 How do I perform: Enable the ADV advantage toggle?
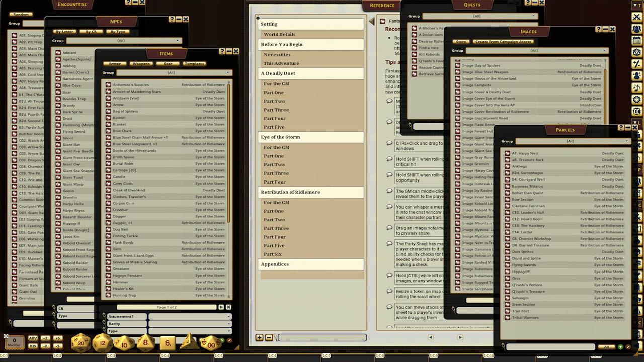pos(33,338)
